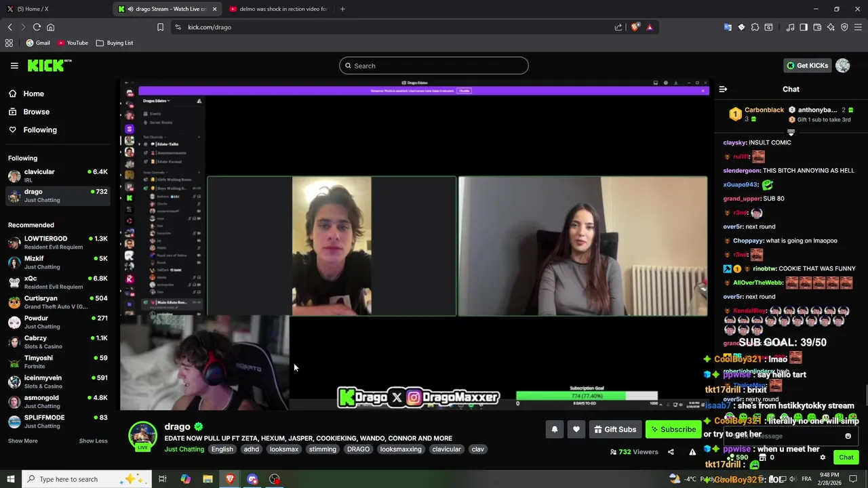Open the Brave VPN shield icon
The image size is (868, 488).
pos(844,27)
